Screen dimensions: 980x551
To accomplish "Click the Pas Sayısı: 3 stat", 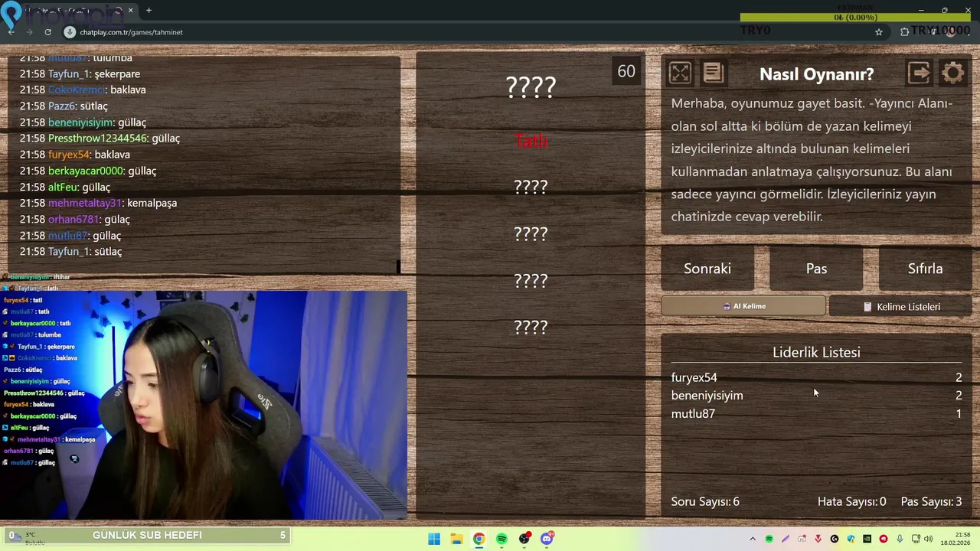I will (931, 501).
